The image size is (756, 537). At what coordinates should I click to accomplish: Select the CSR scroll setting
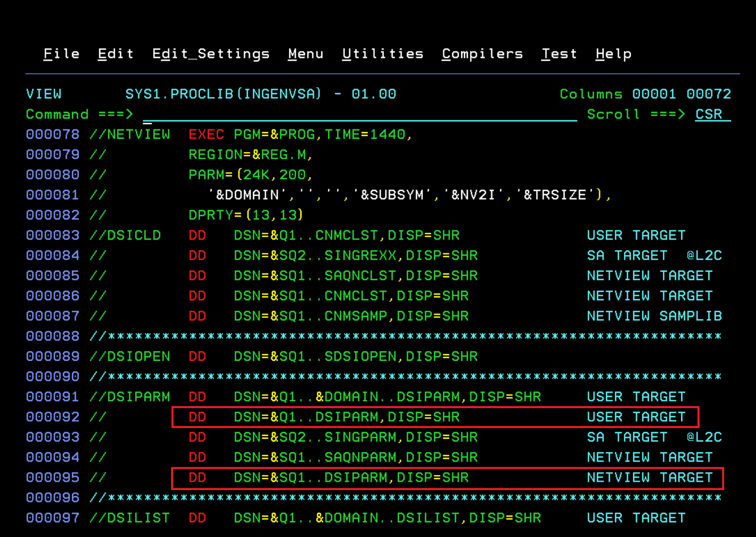tap(708, 115)
